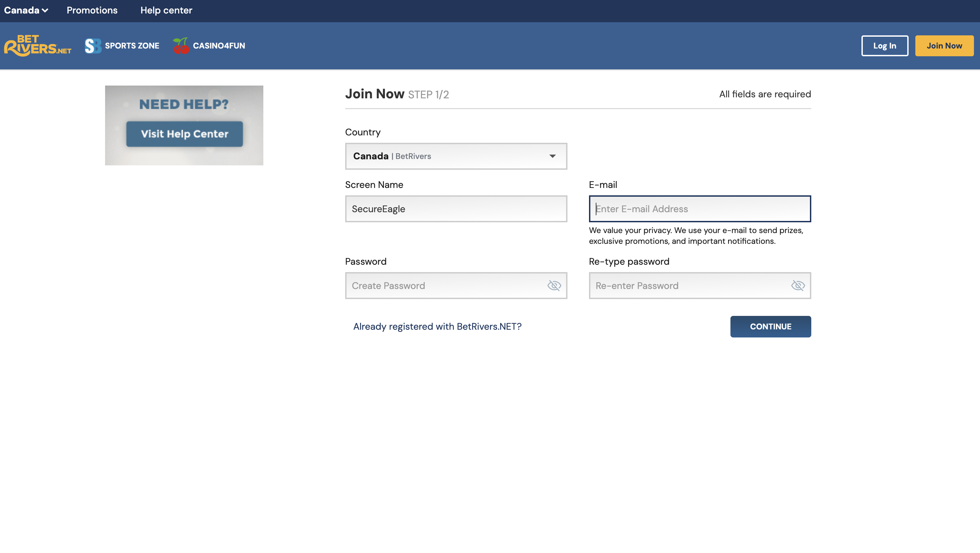Viewport: 980px width, 553px height.
Task: Click the Create Password input field
Action: 456,286
